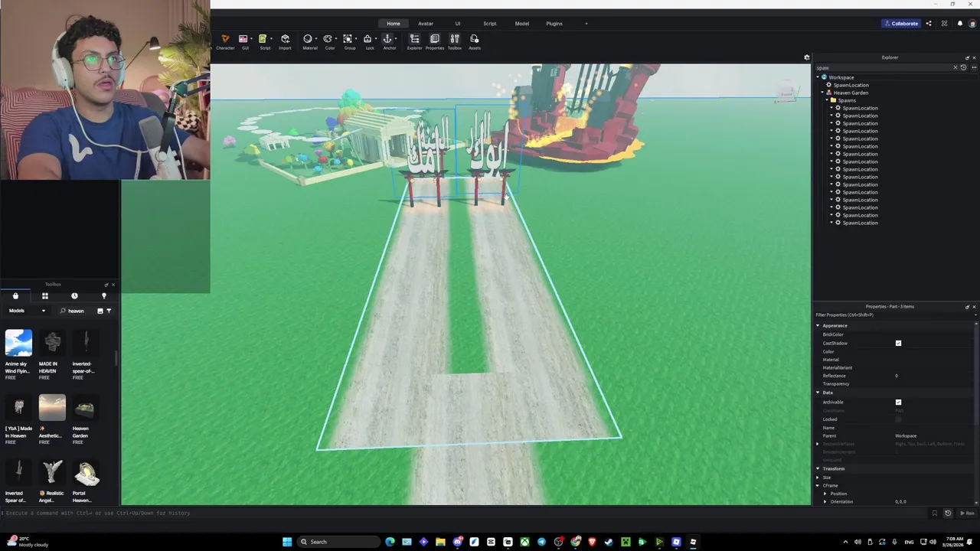This screenshot has width=980, height=551.
Task: Click the Explorer search field
Action: coord(884,67)
